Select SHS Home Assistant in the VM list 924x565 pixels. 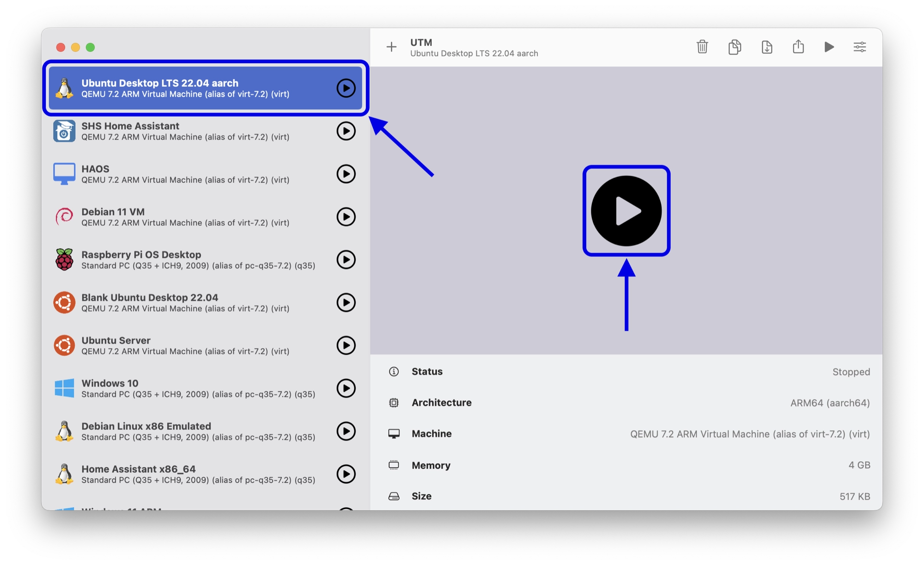206,131
